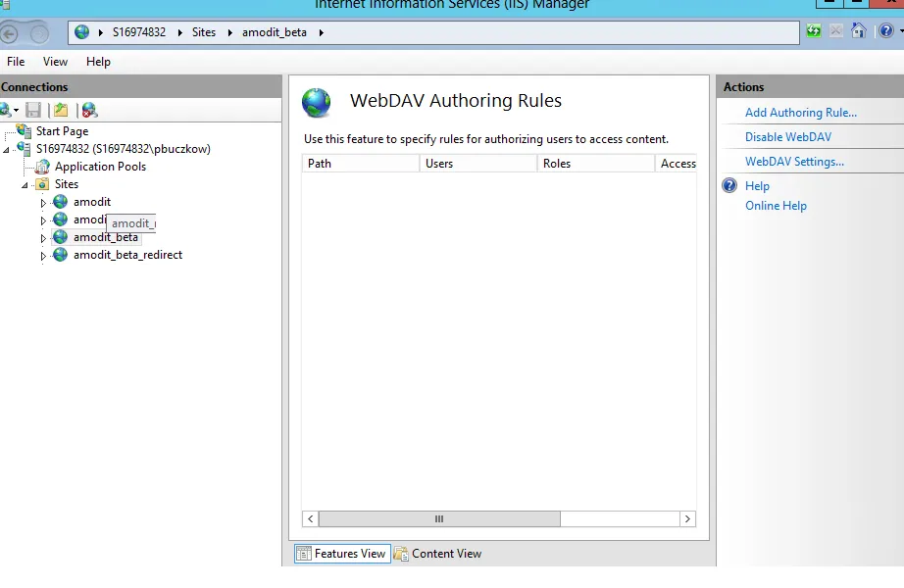
Task: Click the Features View tab icon
Action: 303,554
